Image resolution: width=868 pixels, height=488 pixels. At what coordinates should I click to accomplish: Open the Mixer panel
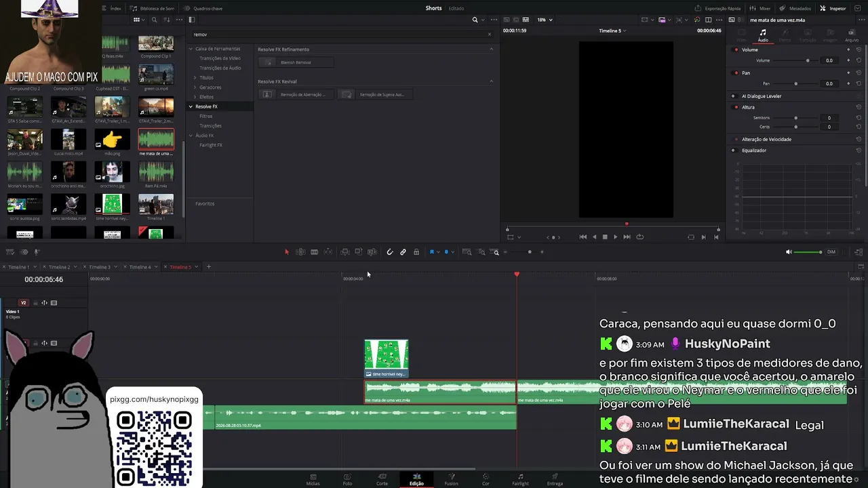point(760,8)
